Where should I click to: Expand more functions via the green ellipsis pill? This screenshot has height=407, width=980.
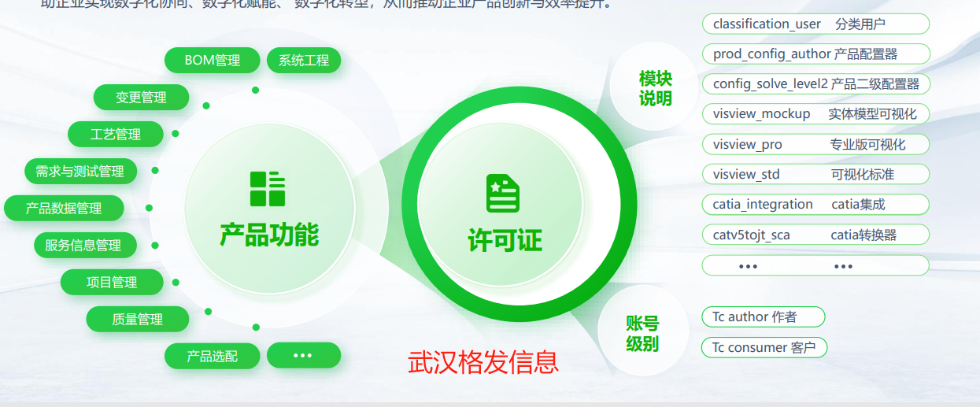tap(304, 355)
